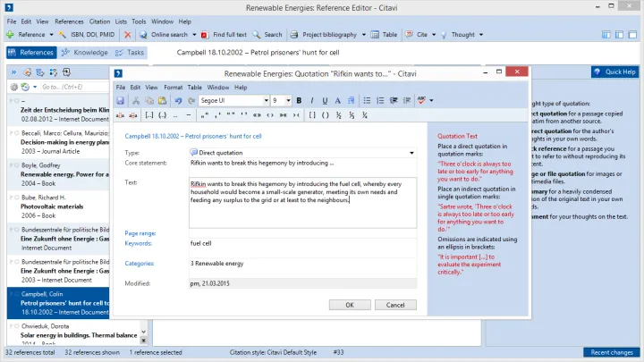Toggle read-status circle on Boyle, Godfrey reference
This screenshot has width=644, height=362.
tap(17, 165)
